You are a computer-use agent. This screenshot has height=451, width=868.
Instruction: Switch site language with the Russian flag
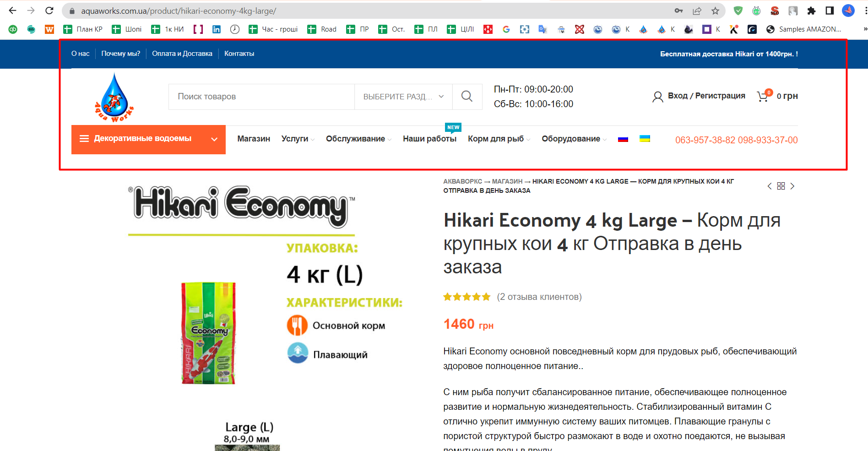[623, 139]
